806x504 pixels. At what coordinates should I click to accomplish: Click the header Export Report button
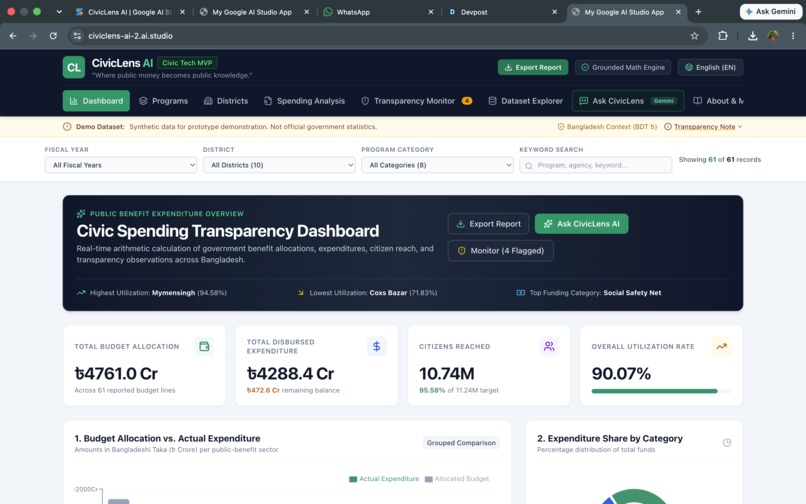pyautogui.click(x=533, y=67)
